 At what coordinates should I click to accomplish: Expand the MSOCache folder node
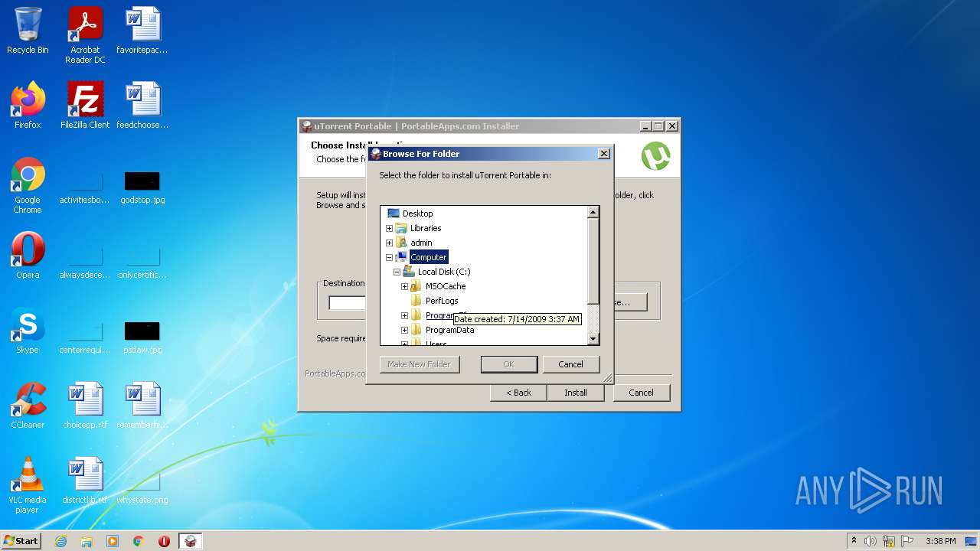404,286
